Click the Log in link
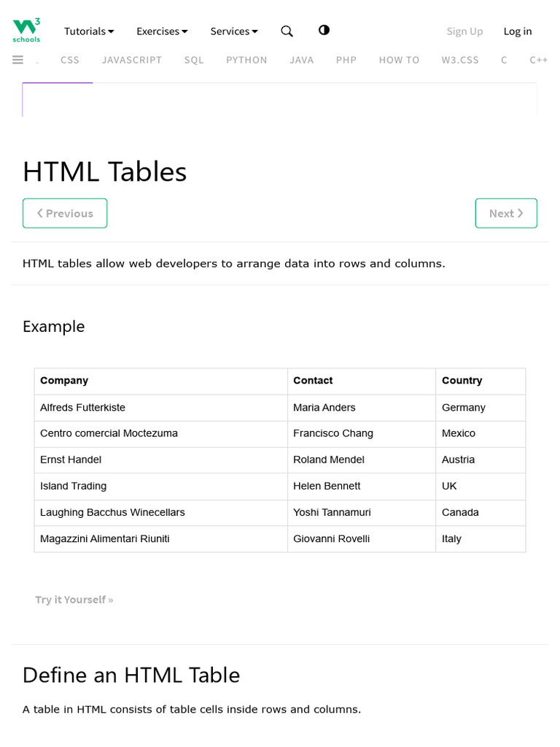The image size is (560, 747). 518,31
